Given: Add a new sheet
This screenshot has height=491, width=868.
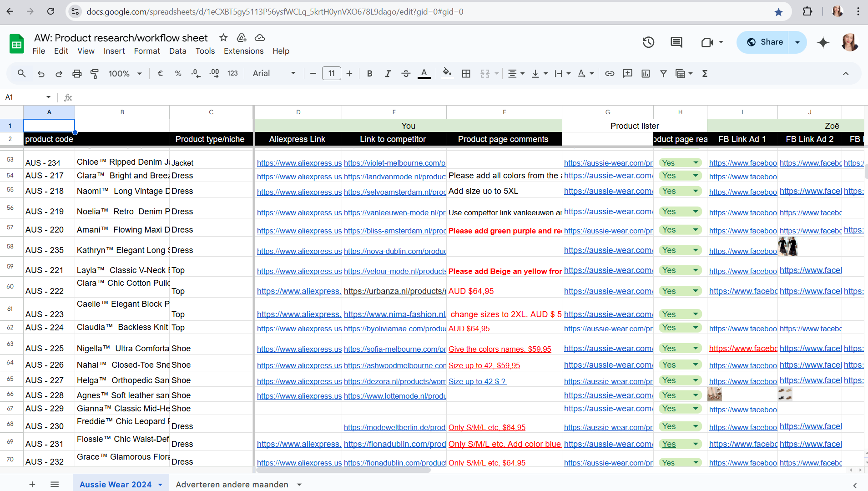Looking at the screenshot, I should (x=32, y=485).
